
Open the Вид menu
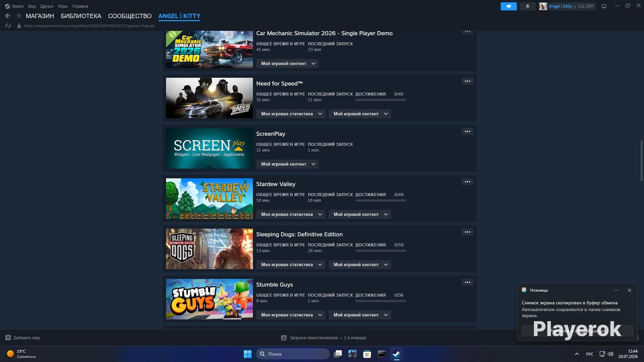point(32,6)
